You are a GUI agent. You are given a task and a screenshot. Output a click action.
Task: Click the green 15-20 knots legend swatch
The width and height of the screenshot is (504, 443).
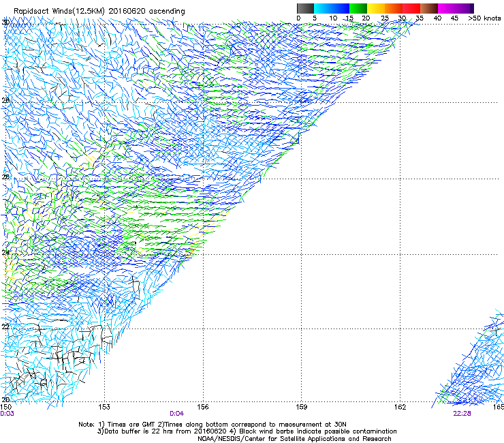tap(358, 8)
